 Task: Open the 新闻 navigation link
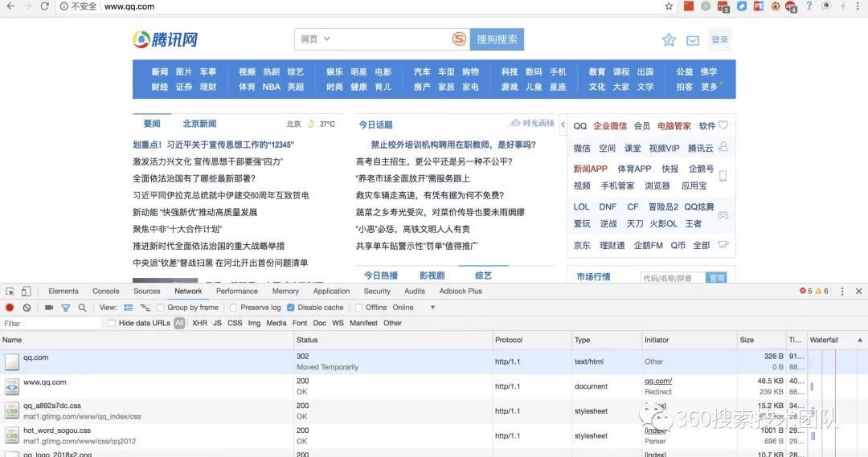click(159, 72)
